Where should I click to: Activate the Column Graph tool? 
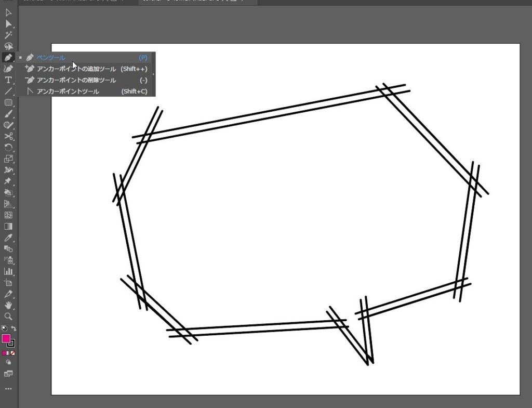(8, 271)
